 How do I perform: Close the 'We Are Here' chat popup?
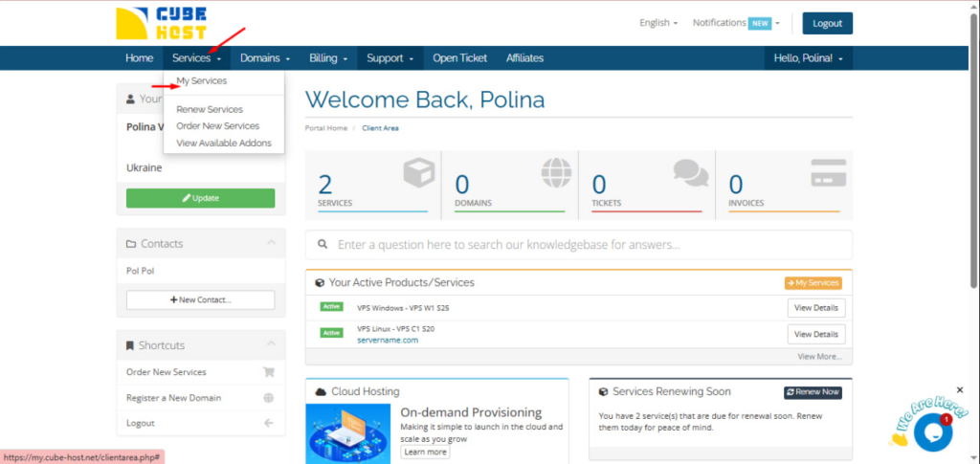(960, 390)
